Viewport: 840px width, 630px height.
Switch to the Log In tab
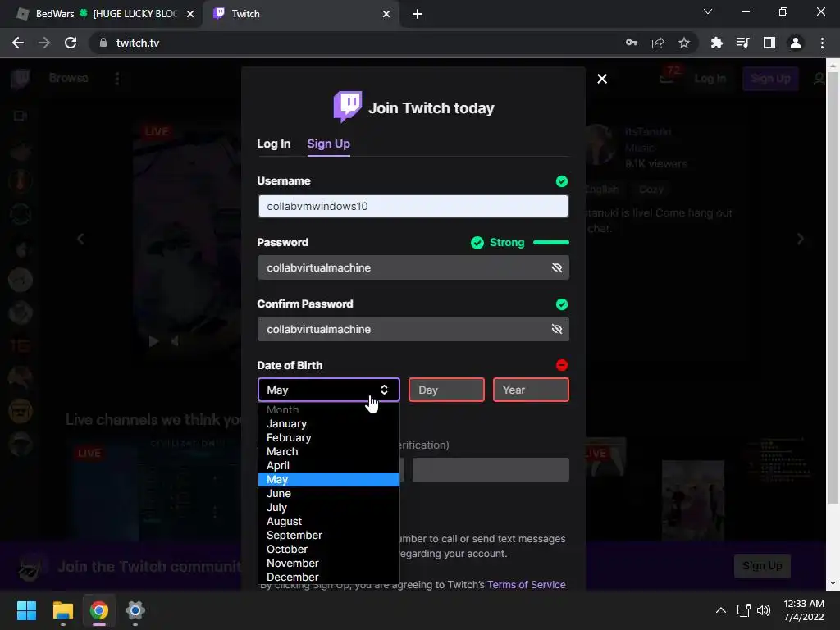(x=274, y=144)
